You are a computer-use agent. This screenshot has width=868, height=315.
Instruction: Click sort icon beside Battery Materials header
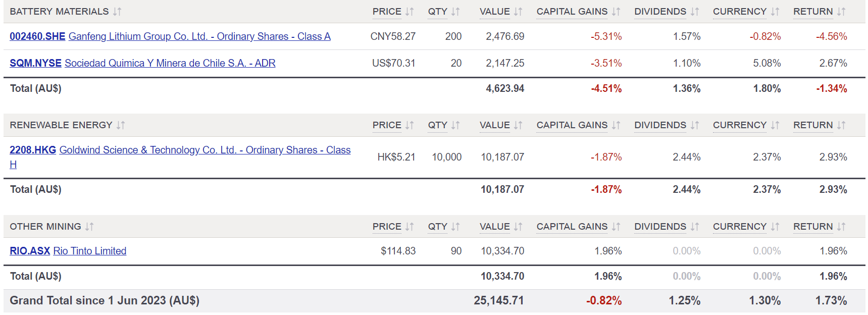[117, 12]
